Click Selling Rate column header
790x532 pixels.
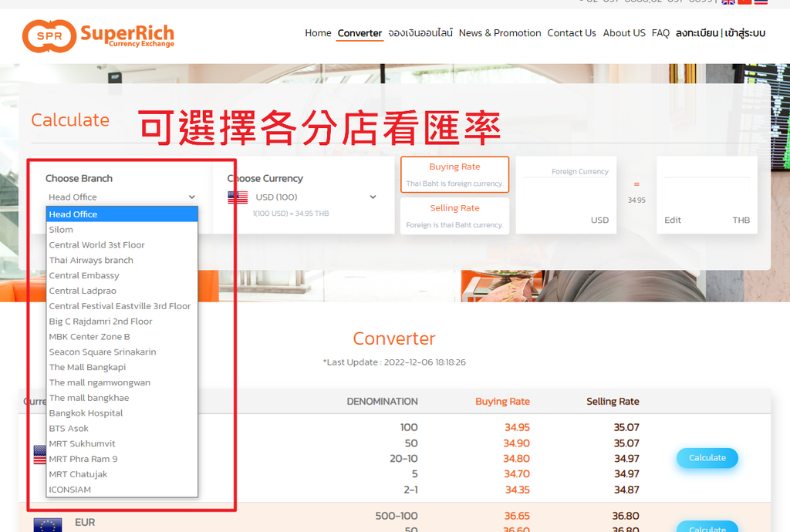pos(613,402)
